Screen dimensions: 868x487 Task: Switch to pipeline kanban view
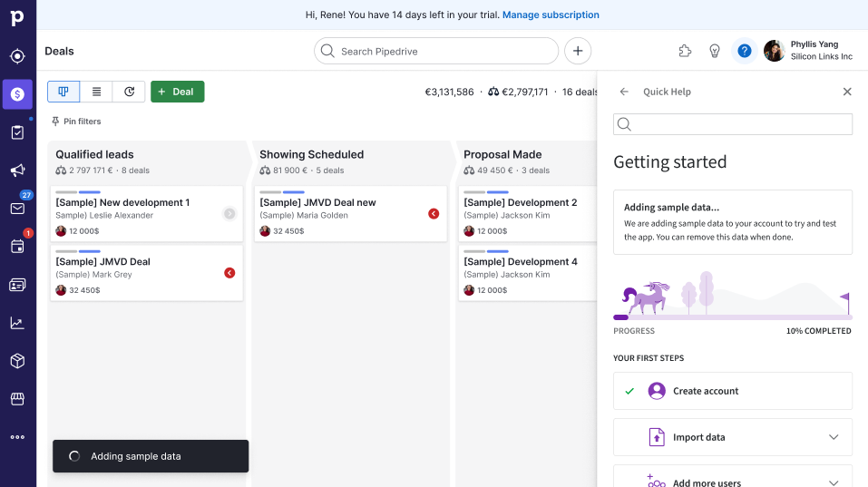(63, 92)
